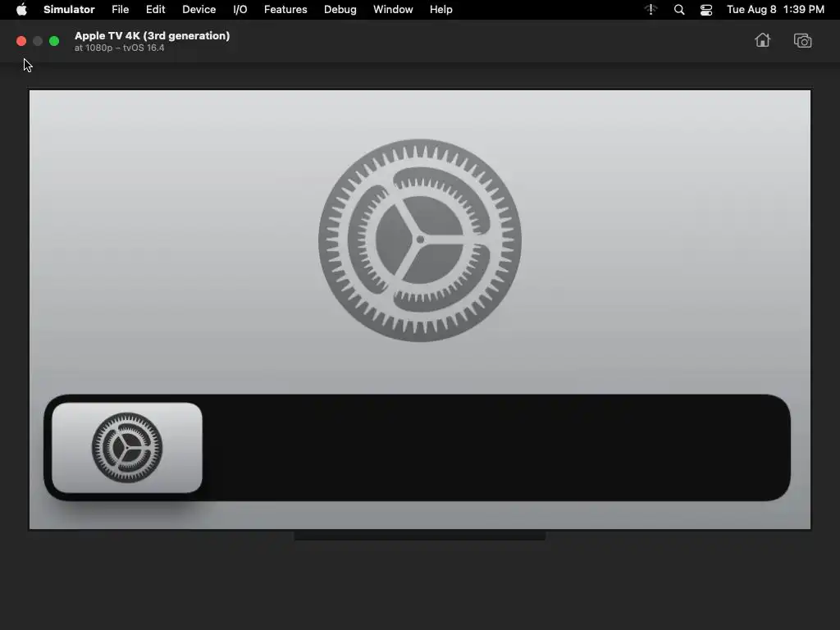This screenshot has width=840, height=630.
Task: Open the Apple menu
Action: click(21, 10)
